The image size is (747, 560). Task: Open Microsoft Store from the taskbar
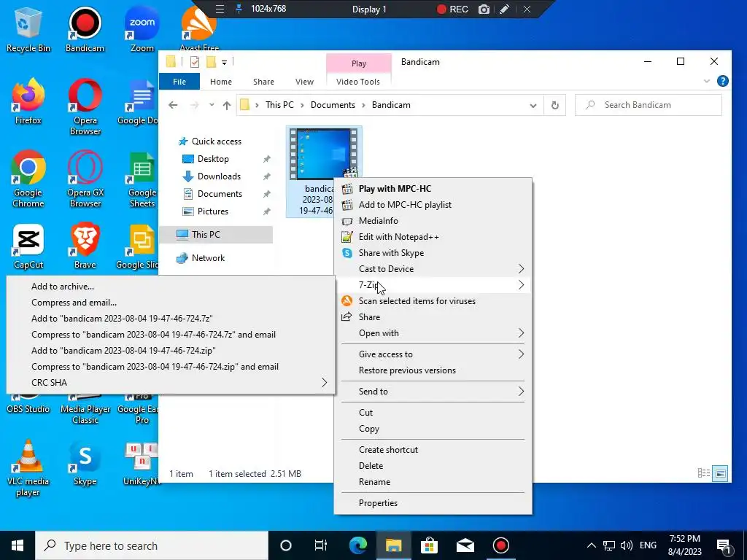429,545
